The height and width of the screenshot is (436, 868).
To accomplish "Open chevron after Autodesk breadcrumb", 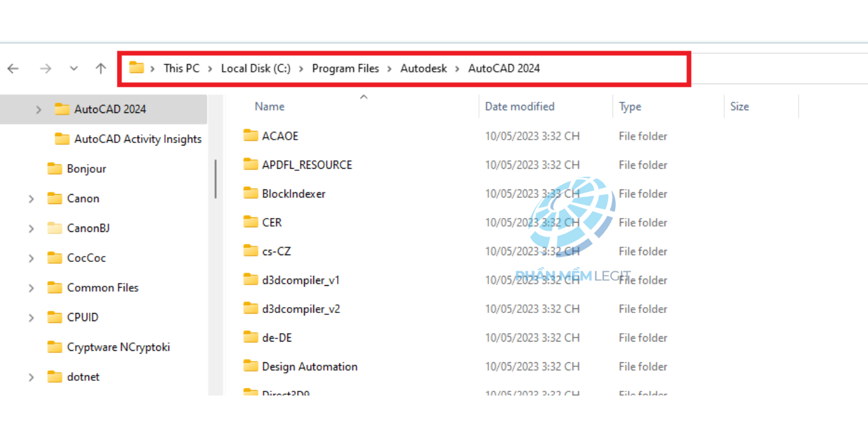I will 458,68.
